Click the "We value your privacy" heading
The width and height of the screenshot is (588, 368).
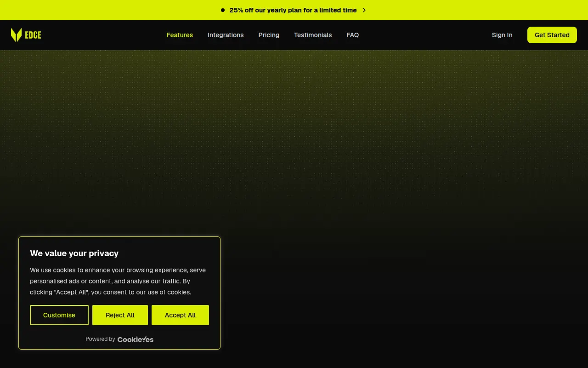coord(74,253)
